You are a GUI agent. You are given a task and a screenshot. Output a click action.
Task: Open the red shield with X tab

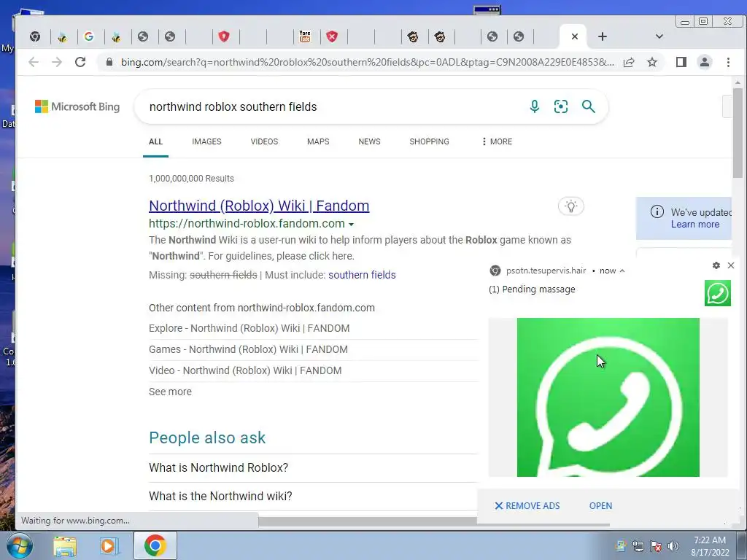[332, 36]
